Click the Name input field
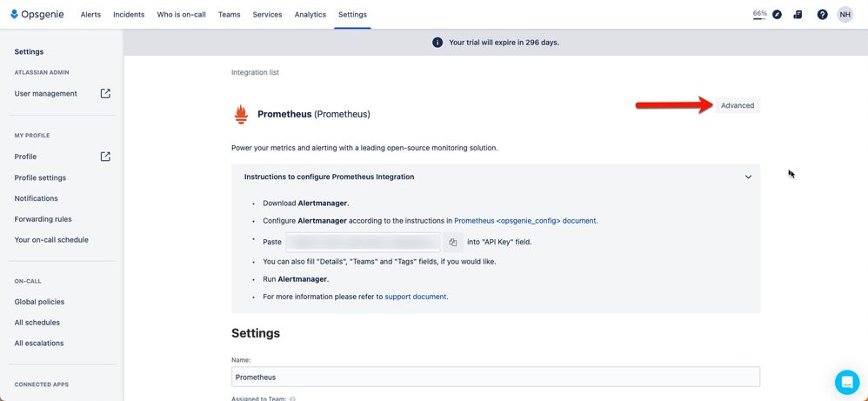 point(496,377)
